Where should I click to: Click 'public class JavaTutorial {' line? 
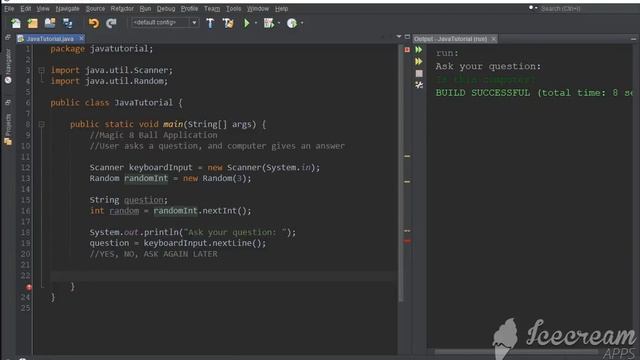coord(116,102)
